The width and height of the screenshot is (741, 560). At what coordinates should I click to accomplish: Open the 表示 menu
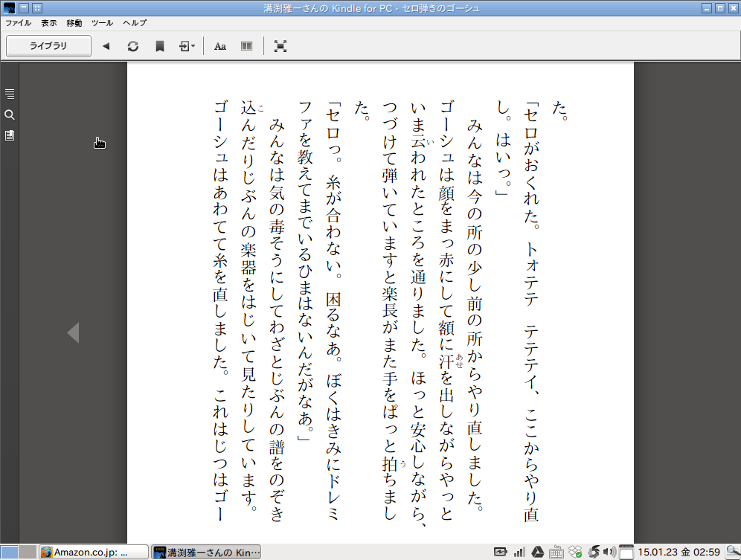[x=48, y=23]
